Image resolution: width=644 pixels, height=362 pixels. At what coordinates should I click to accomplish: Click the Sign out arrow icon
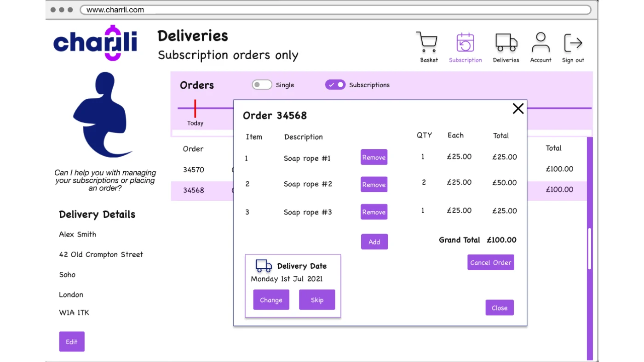tap(573, 43)
